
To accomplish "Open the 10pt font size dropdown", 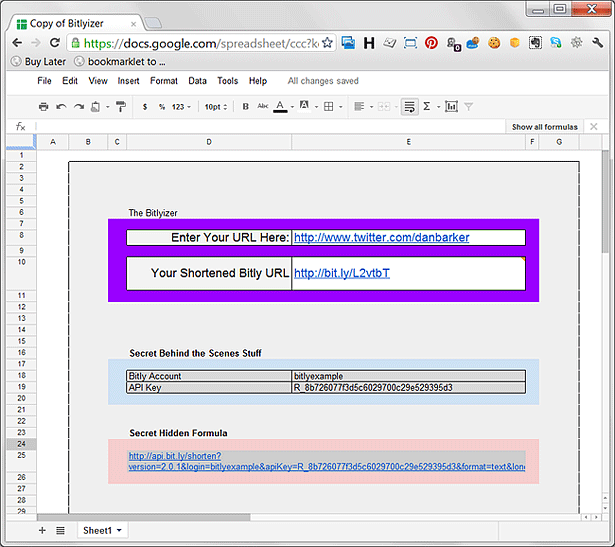I will pyautogui.click(x=216, y=107).
